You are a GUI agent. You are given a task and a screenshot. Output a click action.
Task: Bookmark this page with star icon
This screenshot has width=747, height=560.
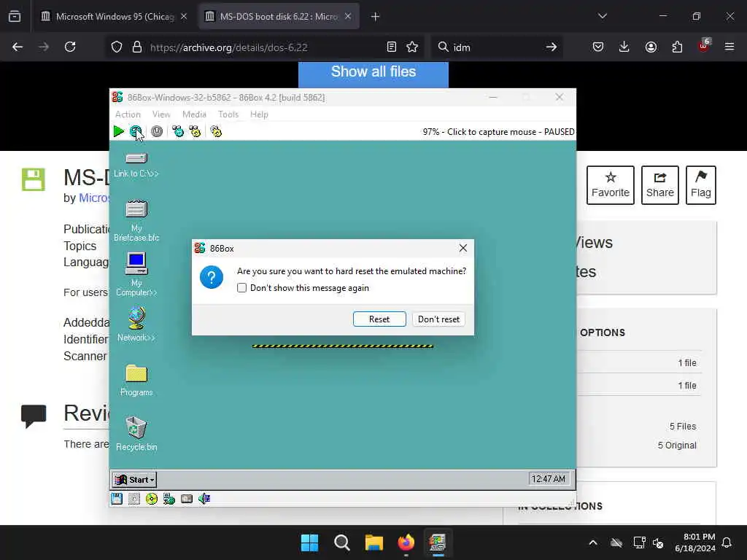412,47
